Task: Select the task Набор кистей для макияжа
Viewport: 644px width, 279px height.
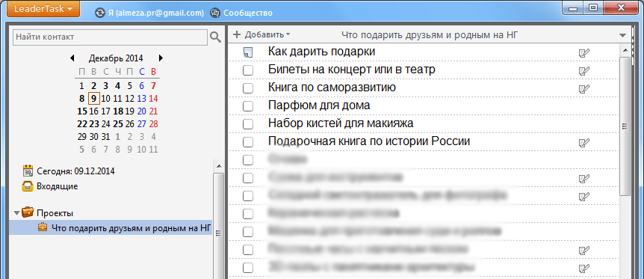Action: (341, 123)
